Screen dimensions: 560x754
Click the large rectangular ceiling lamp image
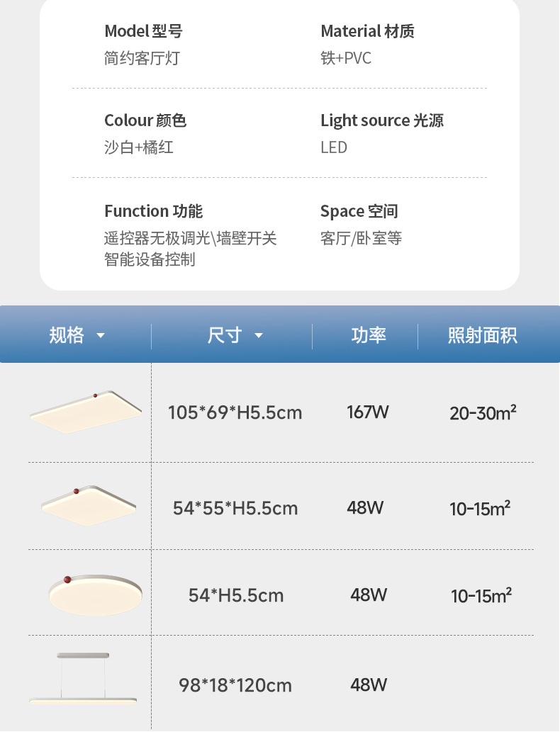pos(86,412)
